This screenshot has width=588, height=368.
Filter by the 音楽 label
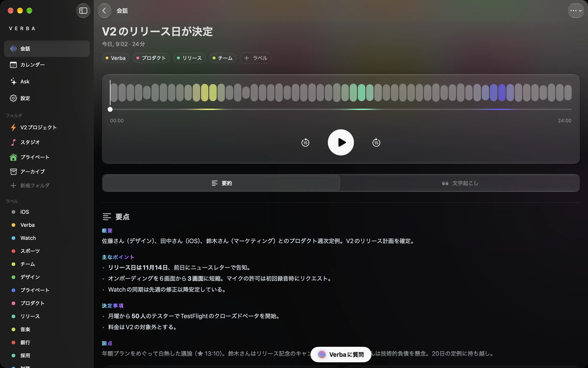point(47,329)
